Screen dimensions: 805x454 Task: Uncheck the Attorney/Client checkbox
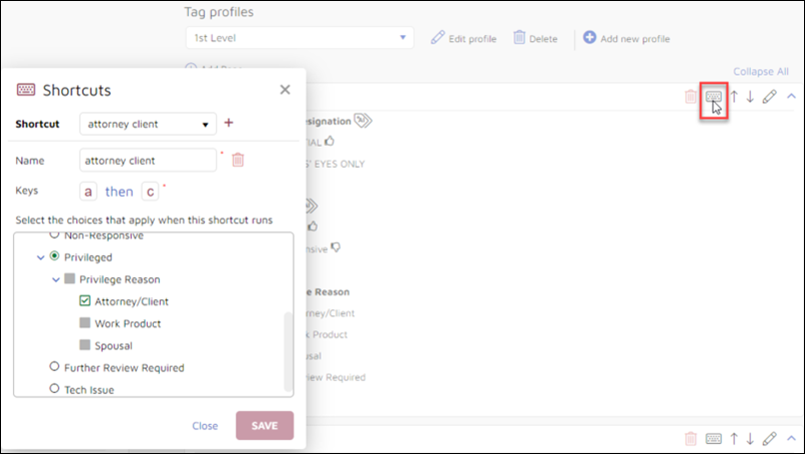[x=85, y=300]
